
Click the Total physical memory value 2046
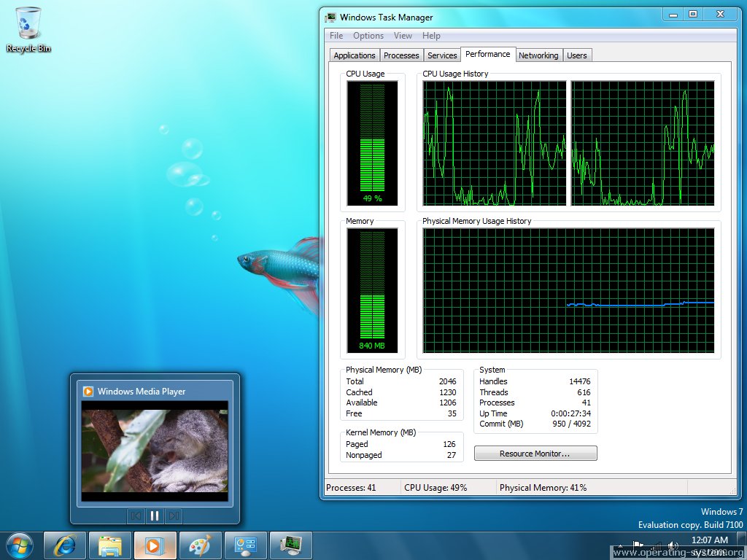[x=447, y=381]
